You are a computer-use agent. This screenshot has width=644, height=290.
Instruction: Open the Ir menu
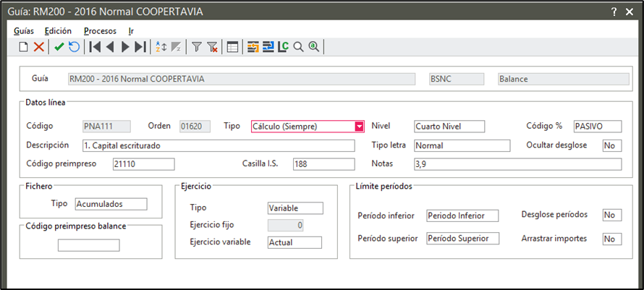131,31
